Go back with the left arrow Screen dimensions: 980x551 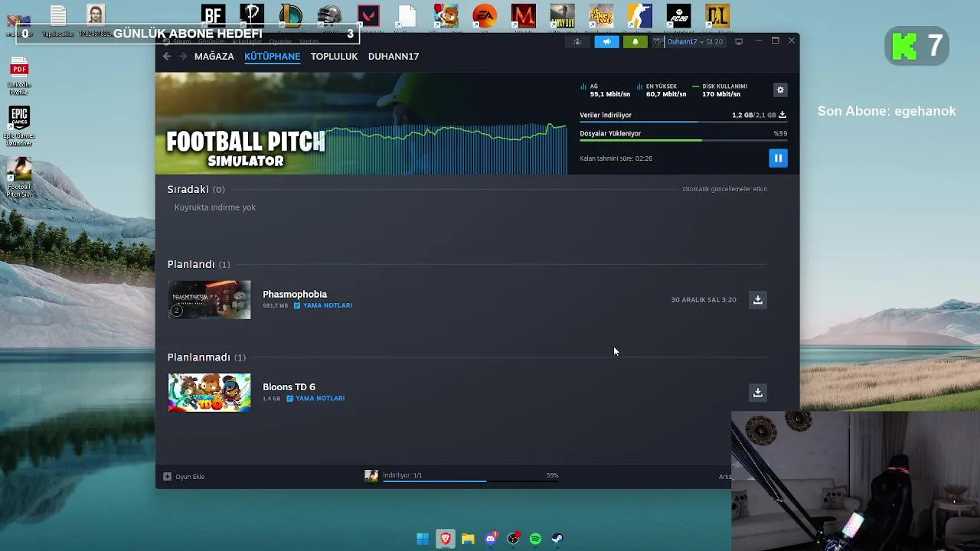tap(167, 56)
